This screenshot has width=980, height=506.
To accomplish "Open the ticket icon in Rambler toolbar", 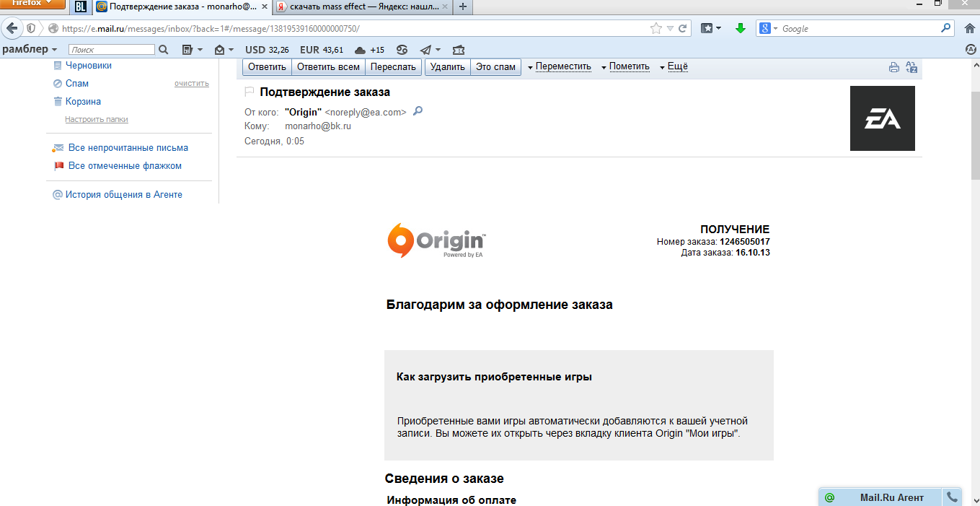I will [459, 50].
